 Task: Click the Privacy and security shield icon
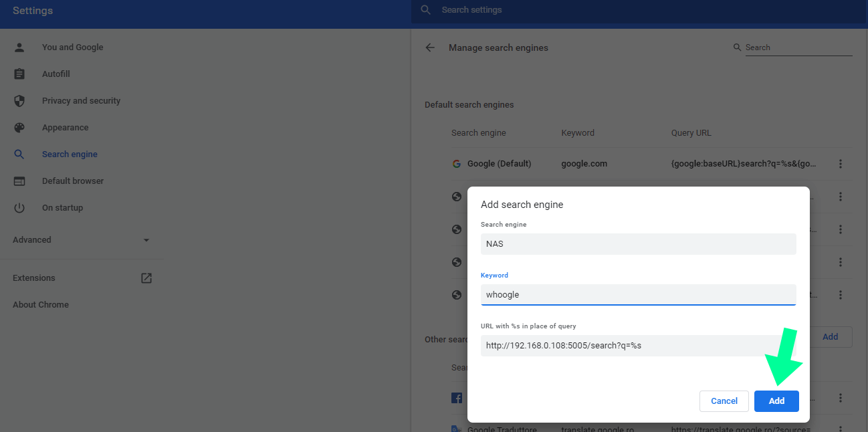tap(19, 100)
